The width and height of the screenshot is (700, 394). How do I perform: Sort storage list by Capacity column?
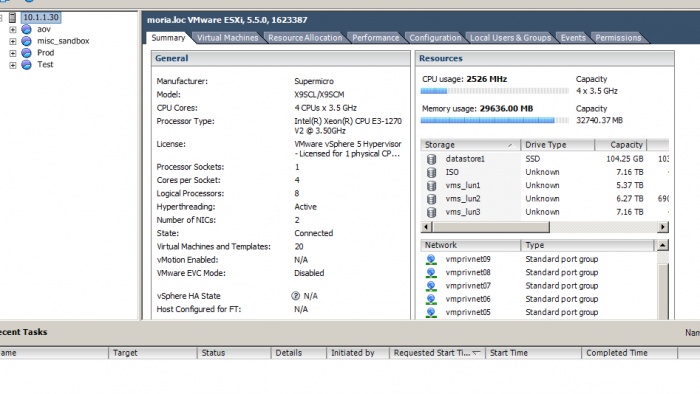coord(621,145)
